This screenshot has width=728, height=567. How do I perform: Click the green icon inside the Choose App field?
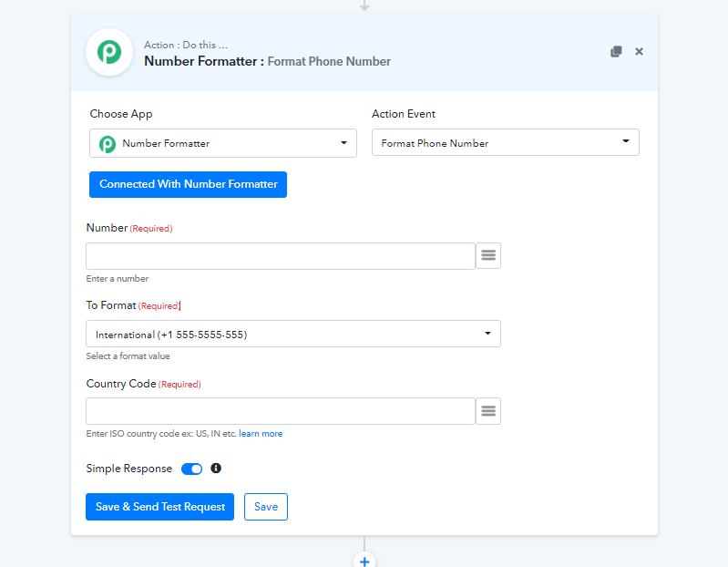[108, 144]
